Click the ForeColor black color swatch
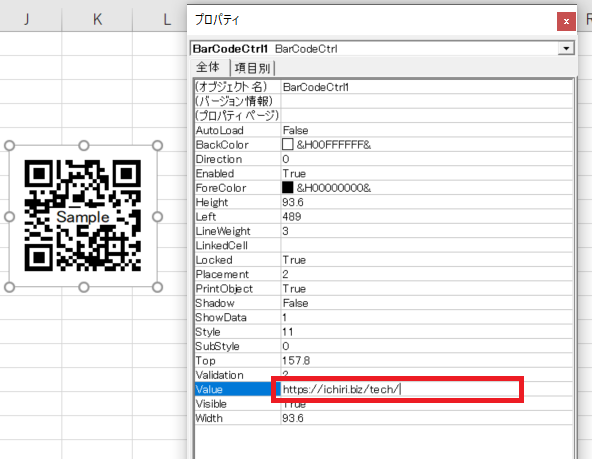 [x=287, y=187]
